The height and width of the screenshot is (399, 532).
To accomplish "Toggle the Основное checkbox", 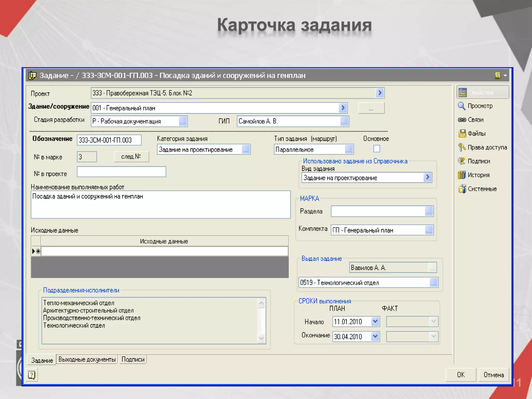I will tap(376, 149).
